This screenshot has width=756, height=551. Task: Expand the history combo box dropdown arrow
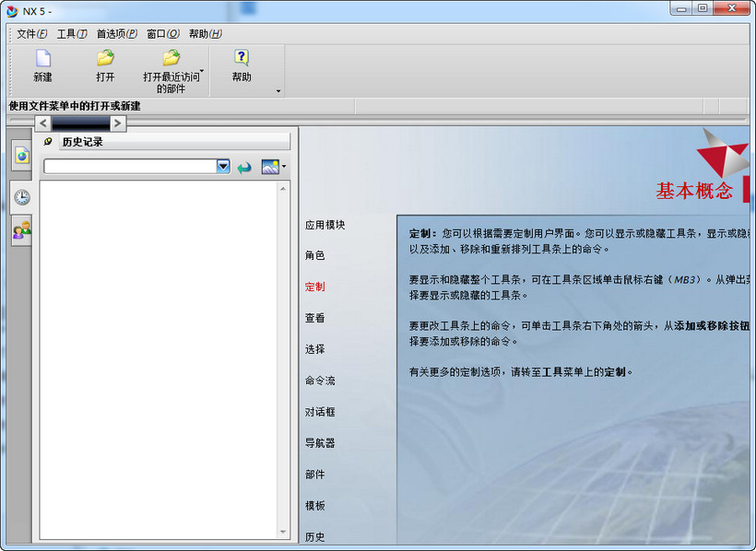pyautogui.click(x=223, y=167)
